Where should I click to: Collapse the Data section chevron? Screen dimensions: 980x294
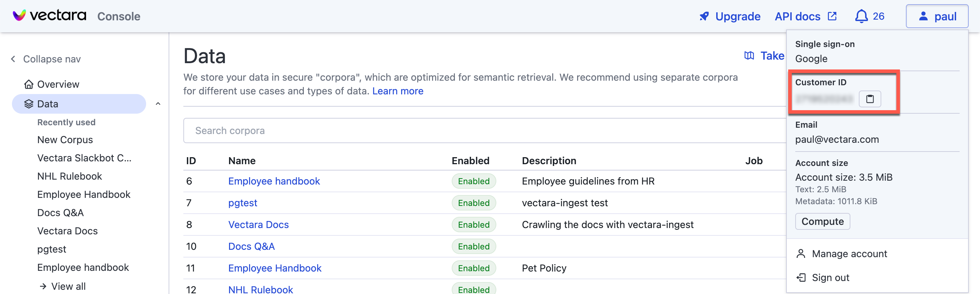158,104
